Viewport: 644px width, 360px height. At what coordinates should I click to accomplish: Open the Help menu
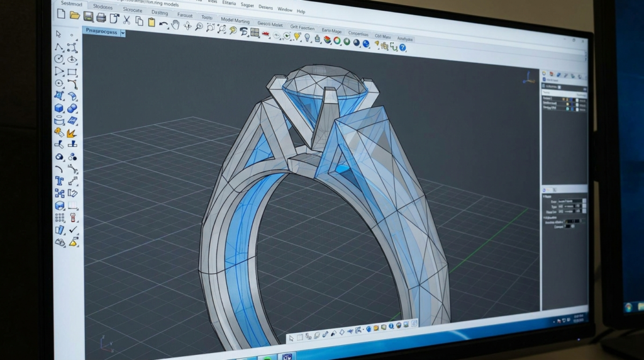coord(301,11)
